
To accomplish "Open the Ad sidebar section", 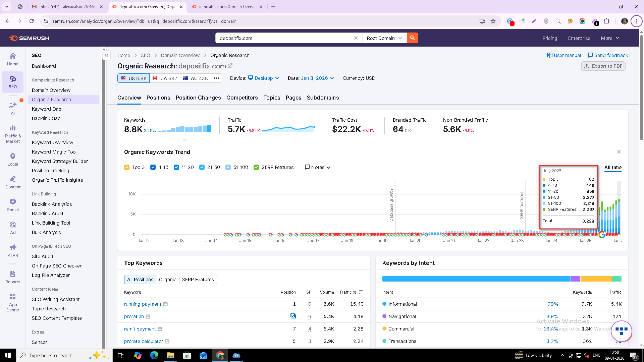I will pyautogui.click(x=13, y=228).
